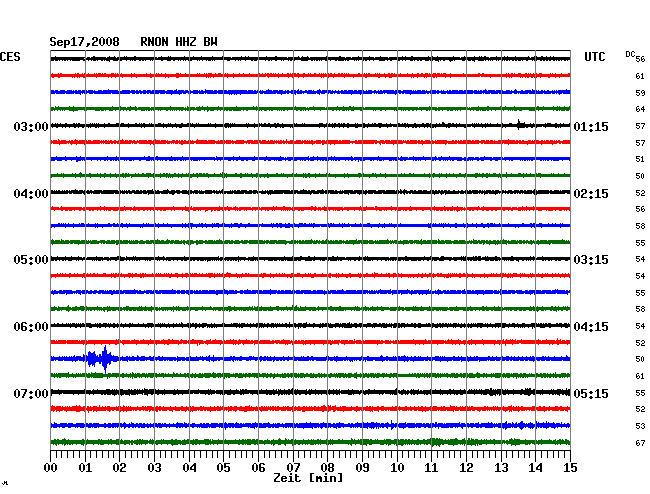This screenshot has height=494, width=650.
Task: Select the 05:00 local time label
Action: (31, 260)
